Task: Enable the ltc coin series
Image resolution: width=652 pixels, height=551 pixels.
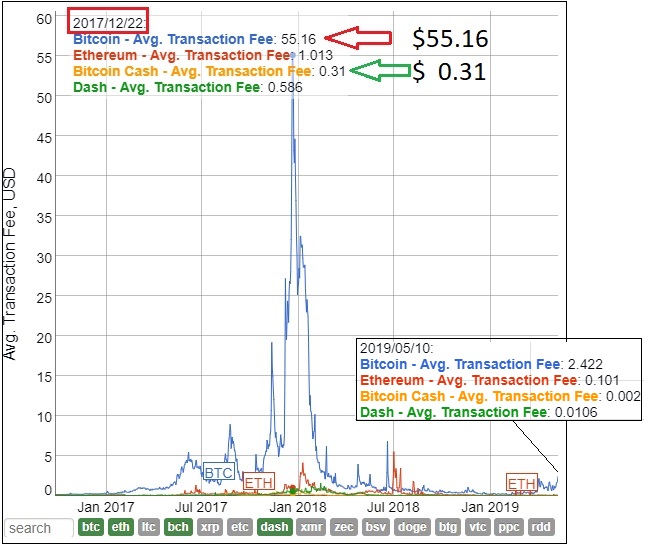Action: [149, 527]
